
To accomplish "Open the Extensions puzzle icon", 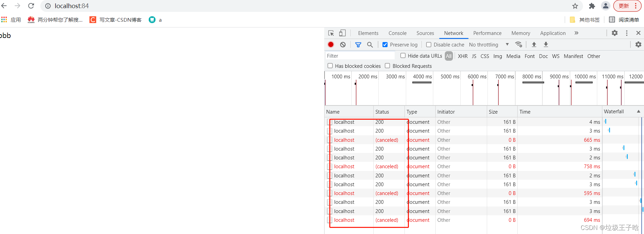I will (592, 6).
